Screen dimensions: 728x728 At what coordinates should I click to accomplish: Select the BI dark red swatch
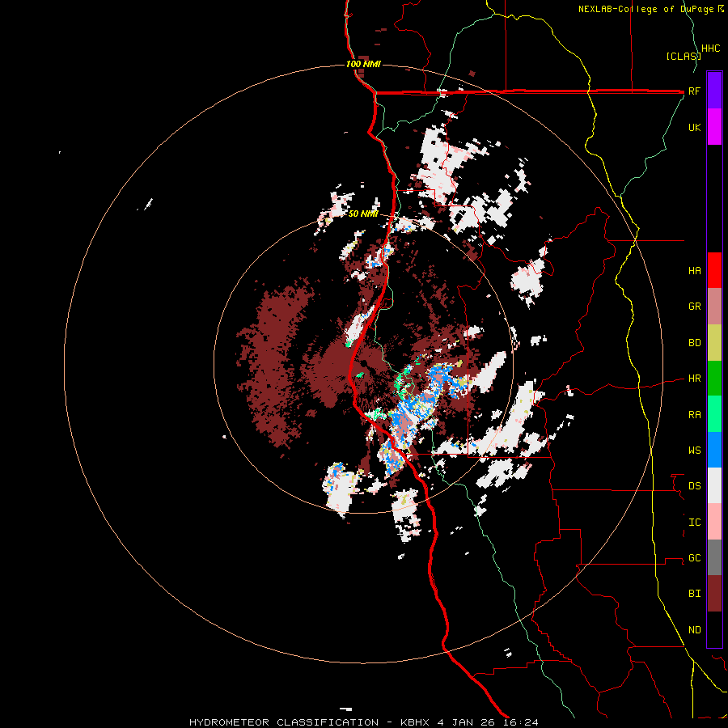pyautogui.click(x=714, y=594)
